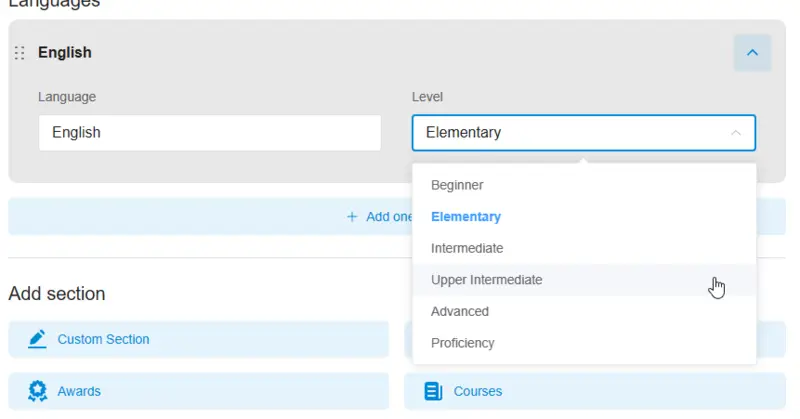Select Advanced as the language level
This screenshot has height=419, width=800.
(x=460, y=311)
